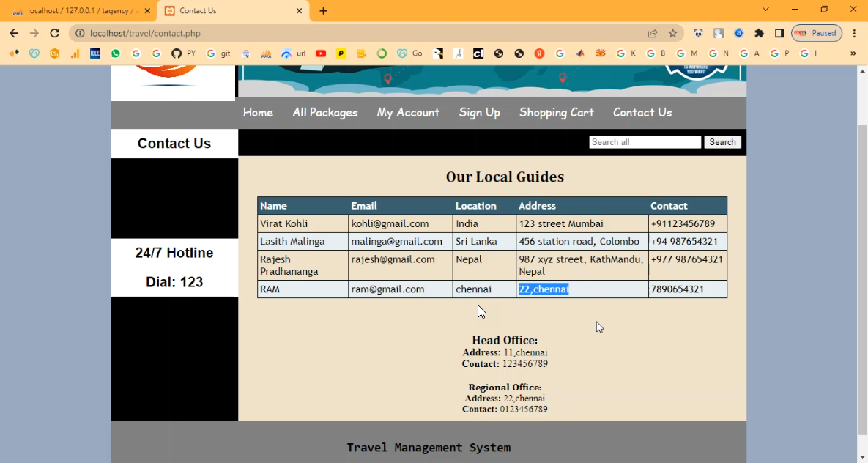The height and width of the screenshot is (463, 868).
Task: Expand the hidden bookmarks overflow chevron
Action: tap(853, 53)
